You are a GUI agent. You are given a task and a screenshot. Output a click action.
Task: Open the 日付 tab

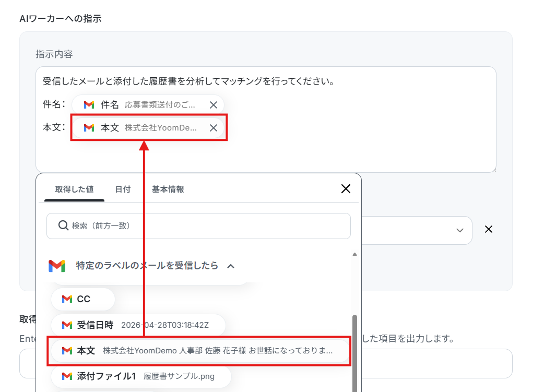pos(123,189)
